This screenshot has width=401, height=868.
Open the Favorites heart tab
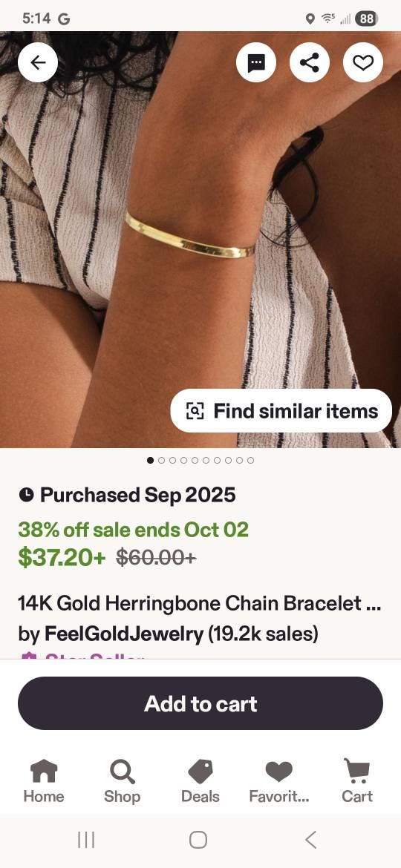[x=278, y=781]
